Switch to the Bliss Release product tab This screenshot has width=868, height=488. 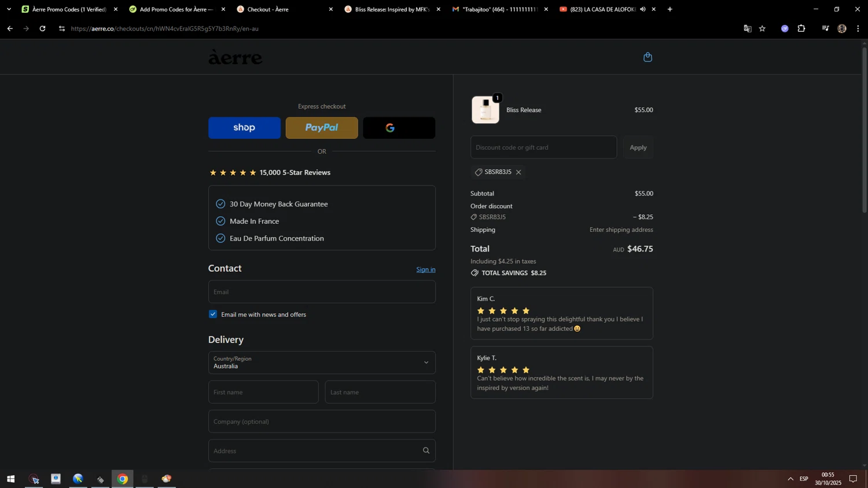[391, 9]
